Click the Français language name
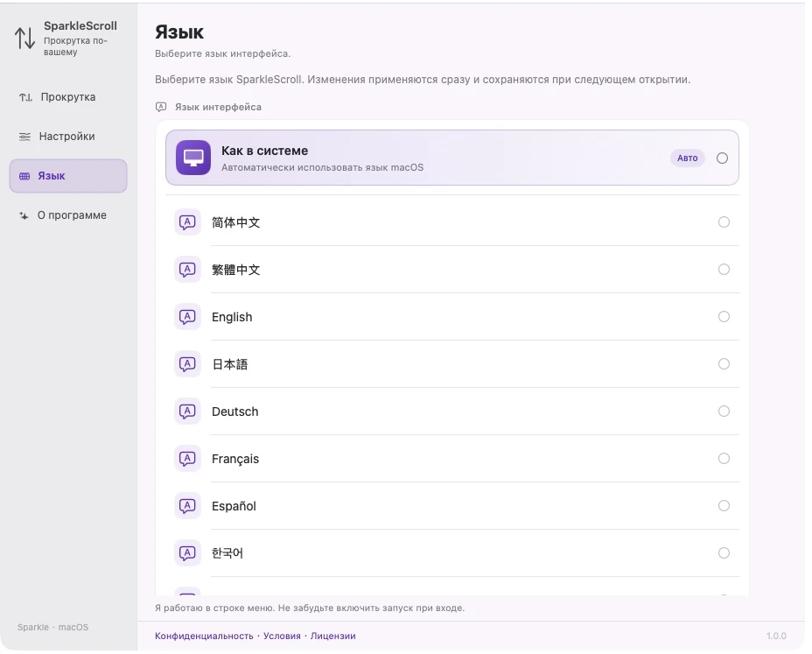The image size is (812, 654). point(235,459)
